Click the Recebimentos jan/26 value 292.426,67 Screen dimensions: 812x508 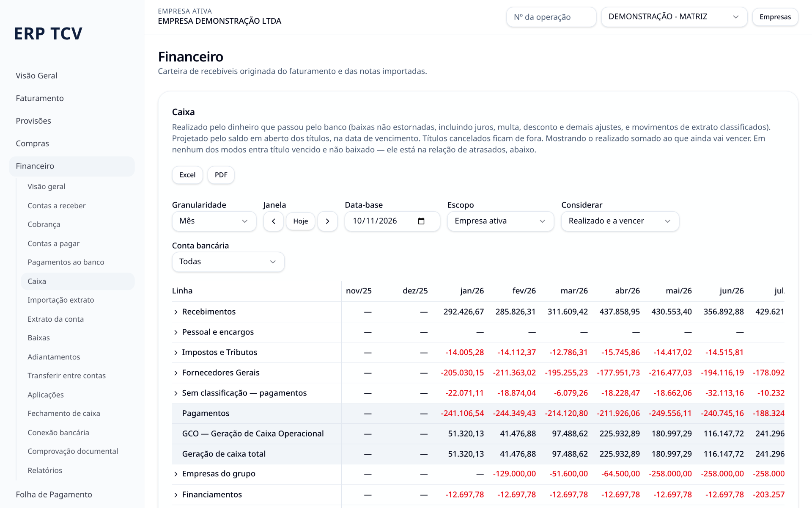tap(464, 312)
